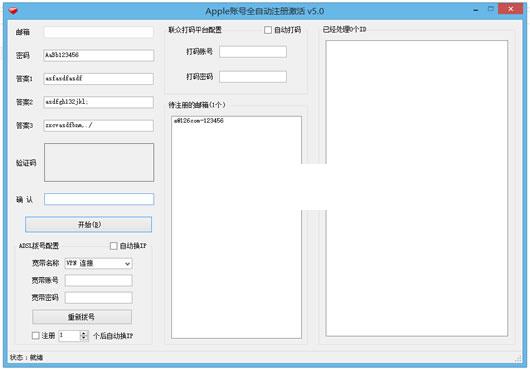The image size is (530, 370).
Task: Select the a@126.com=123456 entry
Action: click(x=199, y=121)
